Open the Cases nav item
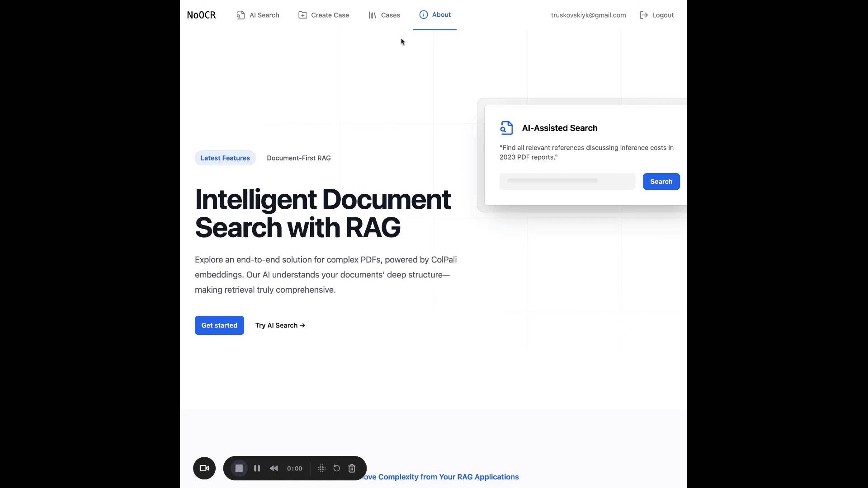This screenshot has width=868, height=488. pyautogui.click(x=384, y=15)
